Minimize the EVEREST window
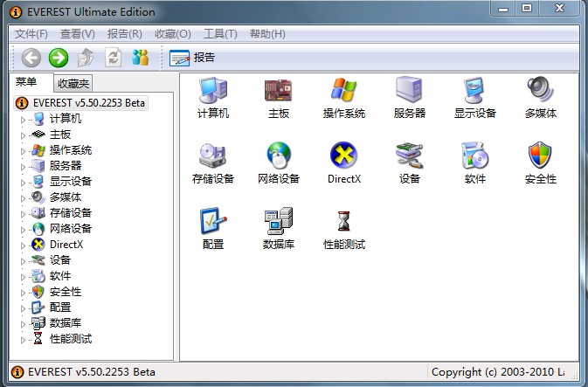The image size is (588, 387). pyautogui.click(x=503, y=8)
